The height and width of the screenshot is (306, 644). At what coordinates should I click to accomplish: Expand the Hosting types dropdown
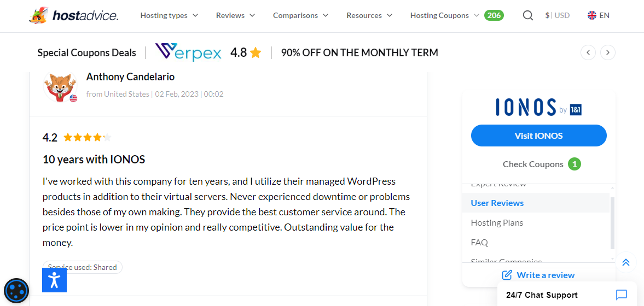[x=169, y=15]
